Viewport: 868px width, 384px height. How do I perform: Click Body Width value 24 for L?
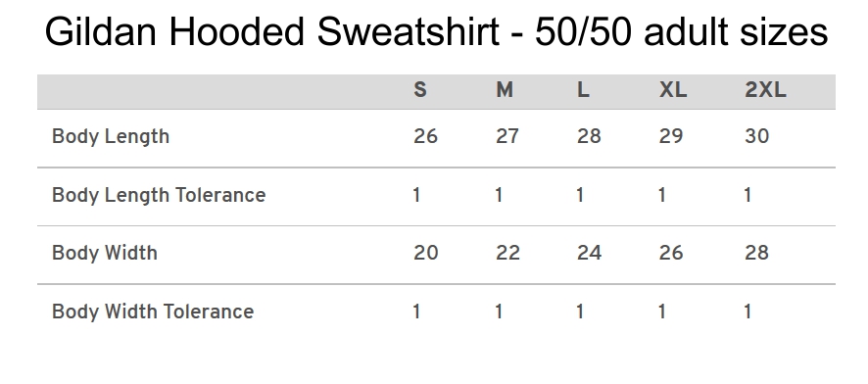[x=589, y=253]
